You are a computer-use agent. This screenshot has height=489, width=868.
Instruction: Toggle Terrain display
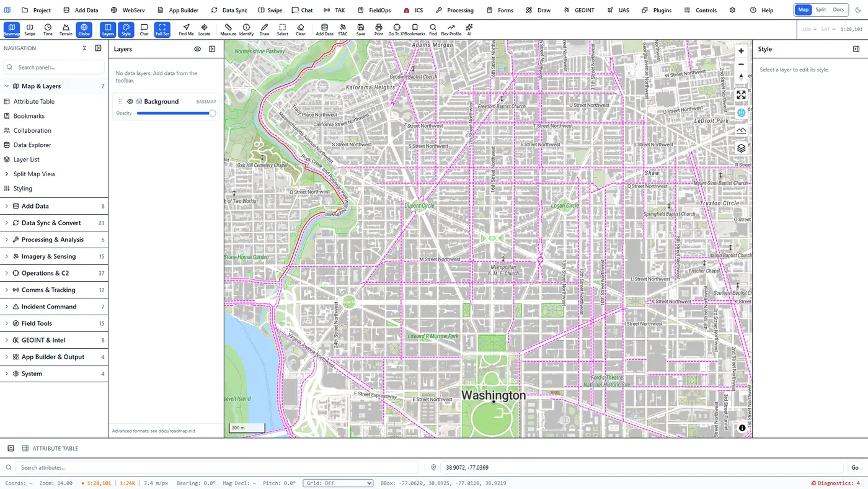coord(66,30)
